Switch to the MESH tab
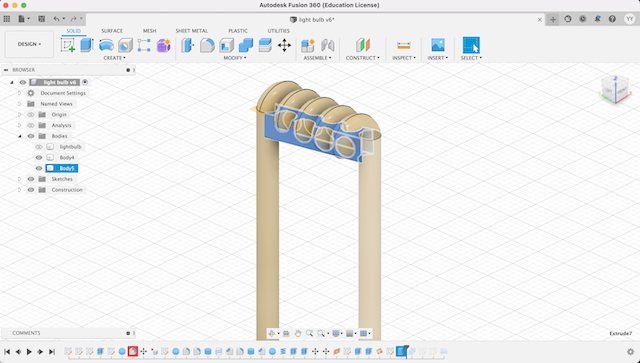The image size is (640, 363). tap(149, 31)
